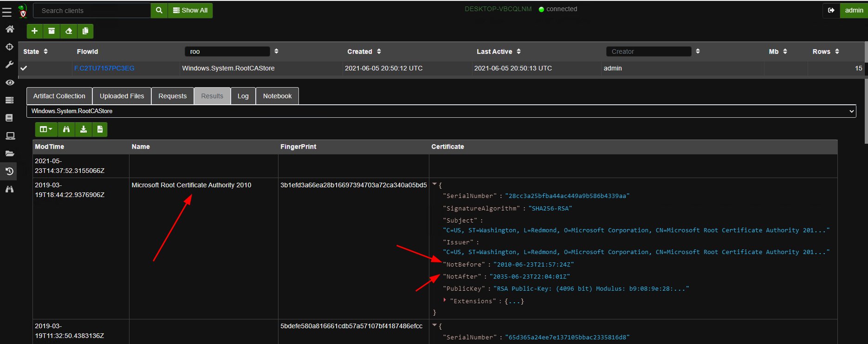The height and width of the screenshot is (344, 868).
Task: Open flow link F.C2TU7157PC3EG
Action: pyautogui.click(x=104, y=68)
